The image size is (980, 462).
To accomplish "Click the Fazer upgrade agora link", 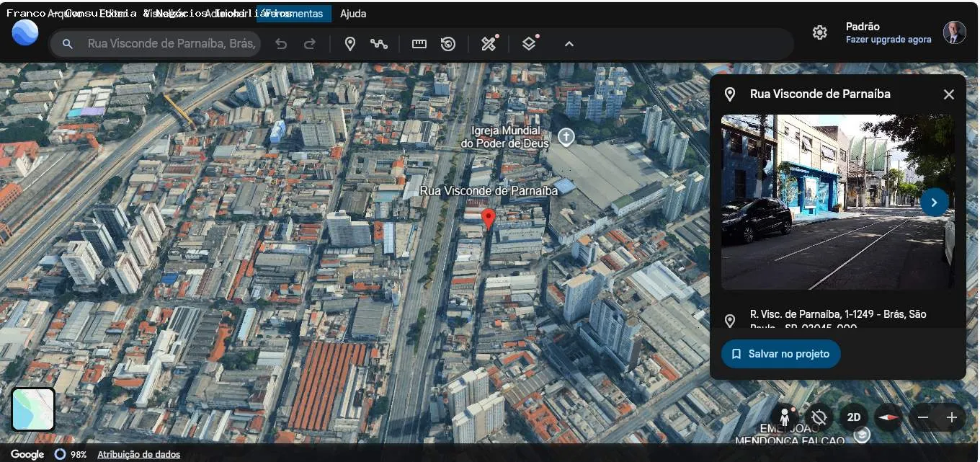I will pyautogui.click(x=888, y=40).
